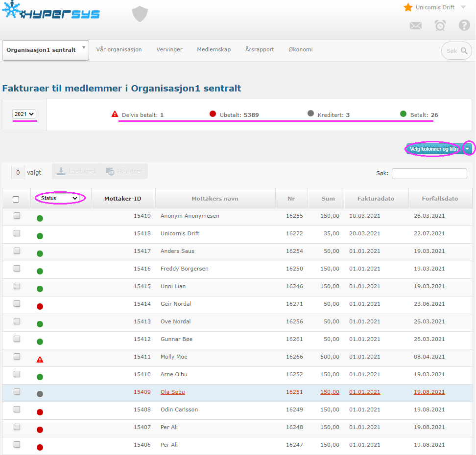Screen dimensions: 476x455
Task: Click the magnifier icon in top search
Action: pyautogui.click(x=464, y=51)
